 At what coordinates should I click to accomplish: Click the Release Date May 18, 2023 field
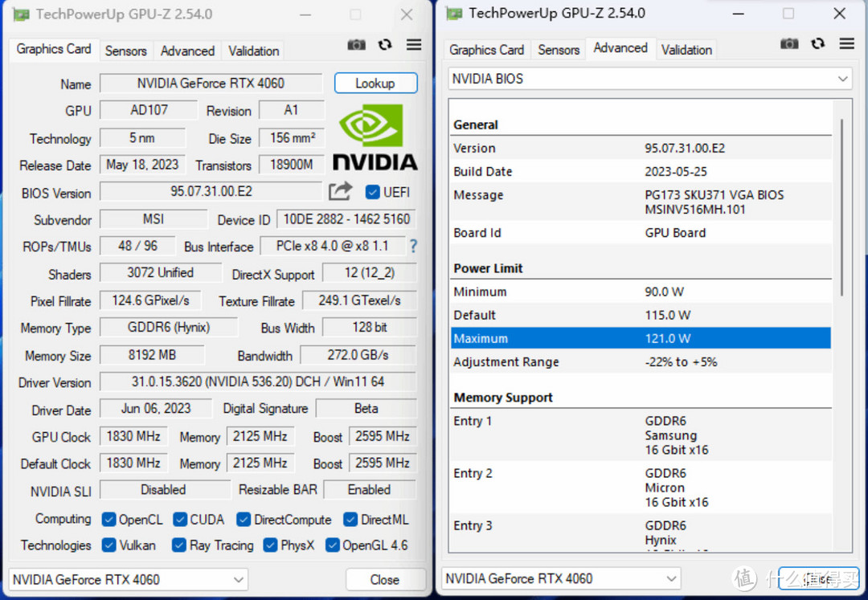pos(143,165)
